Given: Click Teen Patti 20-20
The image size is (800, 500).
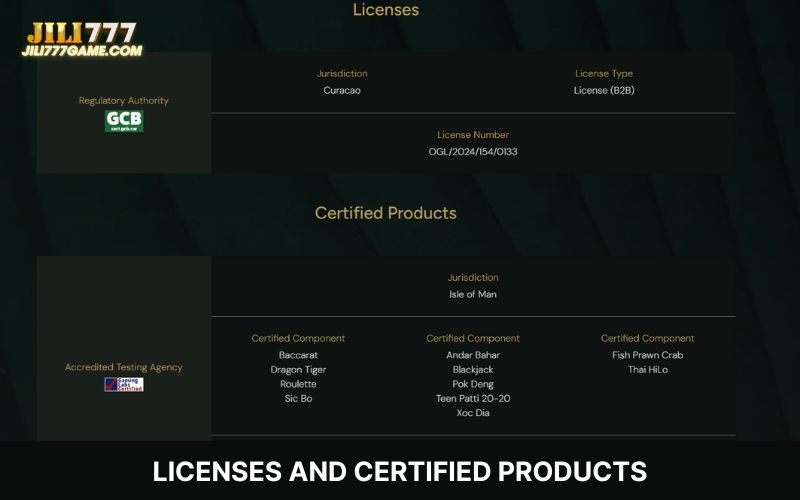Looking at the screenshot, I should pos(473,399).
